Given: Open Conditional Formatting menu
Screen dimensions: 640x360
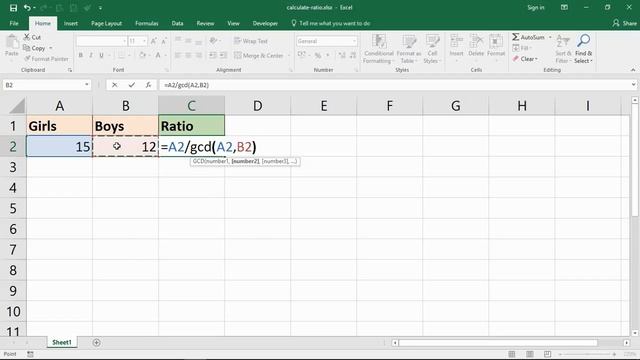Looking at the screenshot, I should tap(378, 49).
